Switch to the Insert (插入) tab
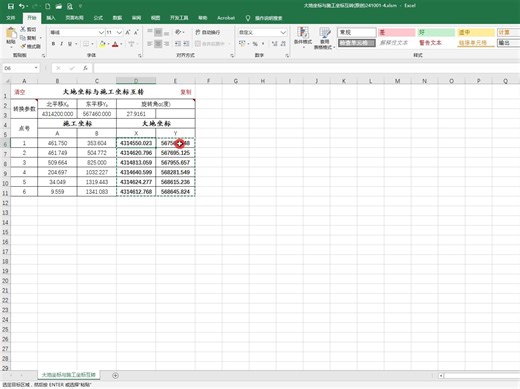Screen dimensions: 520x389 click(x=51, y=18)
